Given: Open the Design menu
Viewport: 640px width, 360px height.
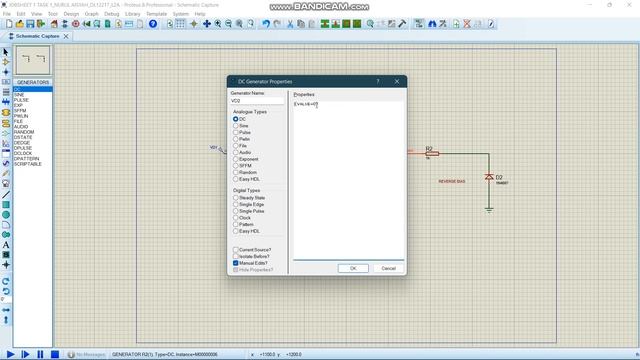Looking at the screenshot, I should 71,14.
